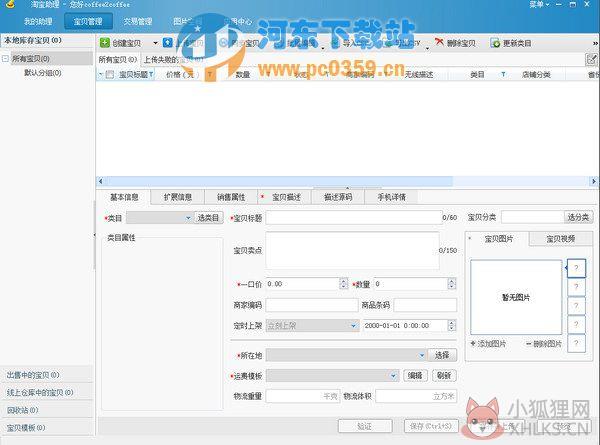Click the horizontal scrollbar thumb under the table
This screenshot has height=445, width=600.
(278, 181)
